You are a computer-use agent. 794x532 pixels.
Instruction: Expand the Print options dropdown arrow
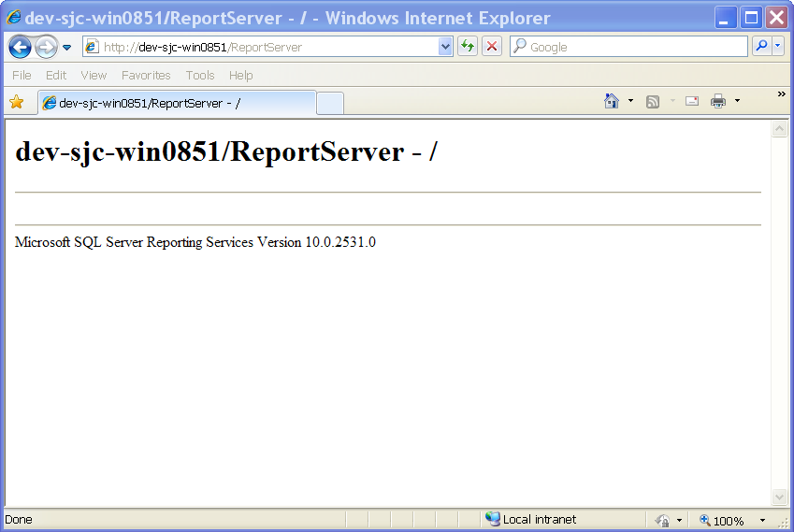pos(737,101)
